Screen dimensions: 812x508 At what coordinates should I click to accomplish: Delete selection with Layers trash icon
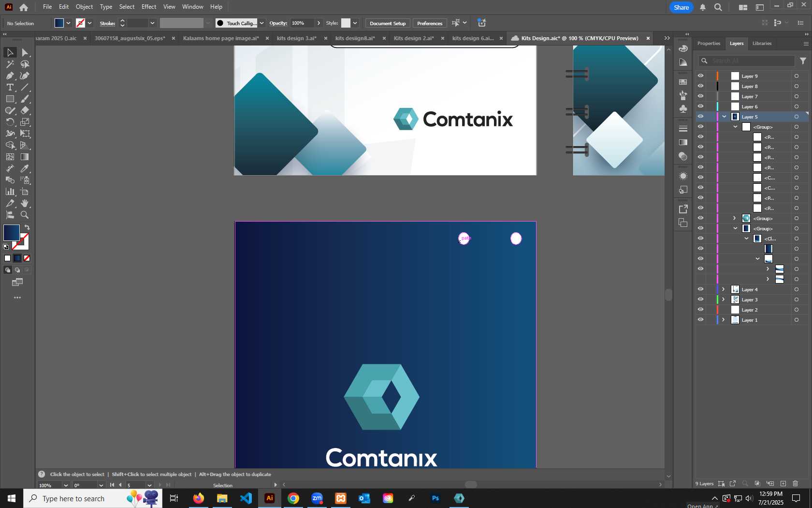tap(796, 483)
